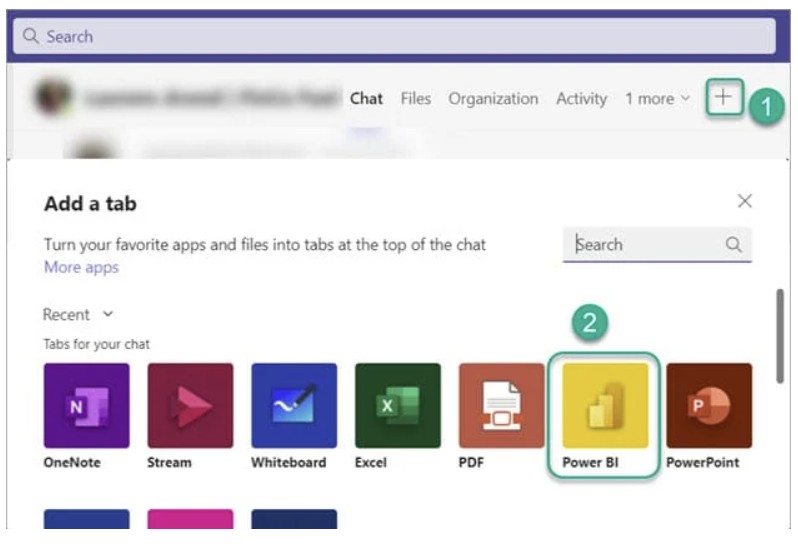Go to the Organization tab
Image resolution: width=798 pixels, height=548 pixels.
(493, 99)
